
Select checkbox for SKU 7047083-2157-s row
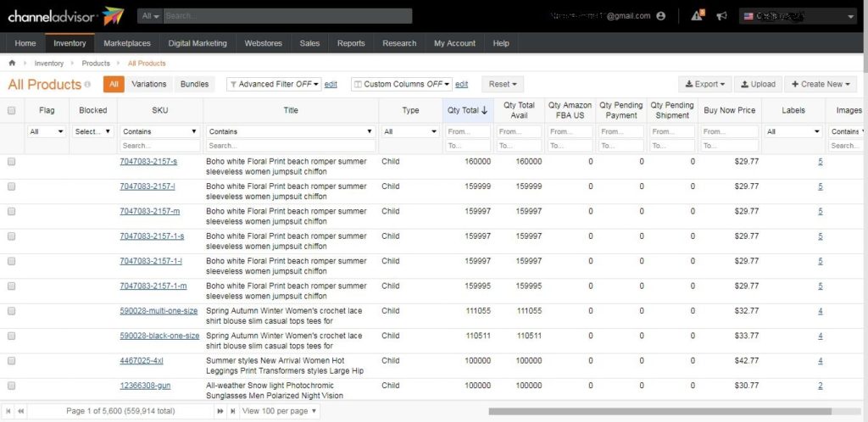pyautogui.click(x=12, y=161)
